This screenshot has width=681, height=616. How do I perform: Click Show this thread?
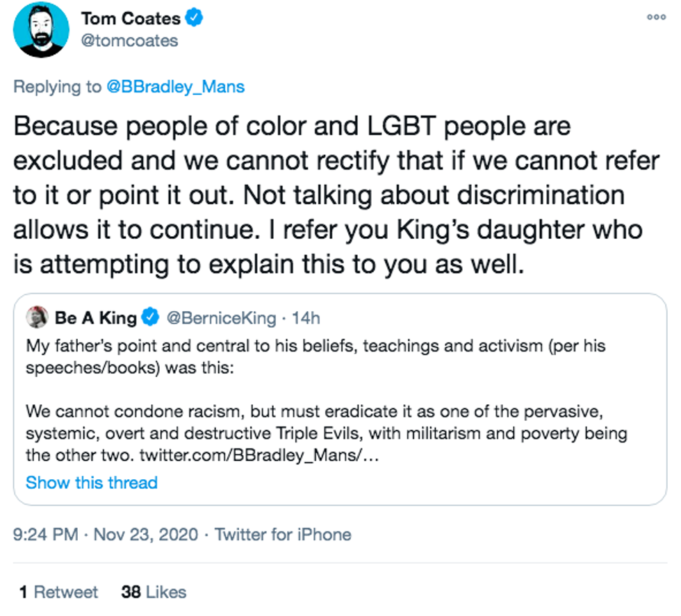coord(92,483)
